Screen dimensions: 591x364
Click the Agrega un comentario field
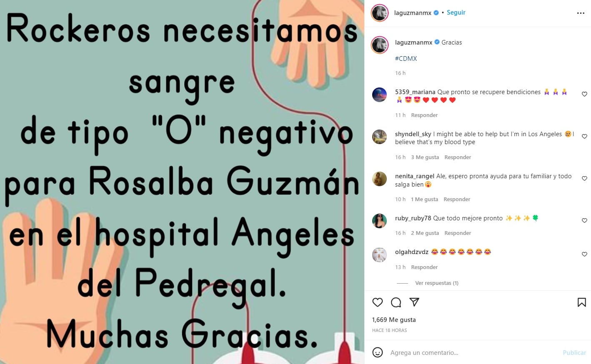point(473,353)
